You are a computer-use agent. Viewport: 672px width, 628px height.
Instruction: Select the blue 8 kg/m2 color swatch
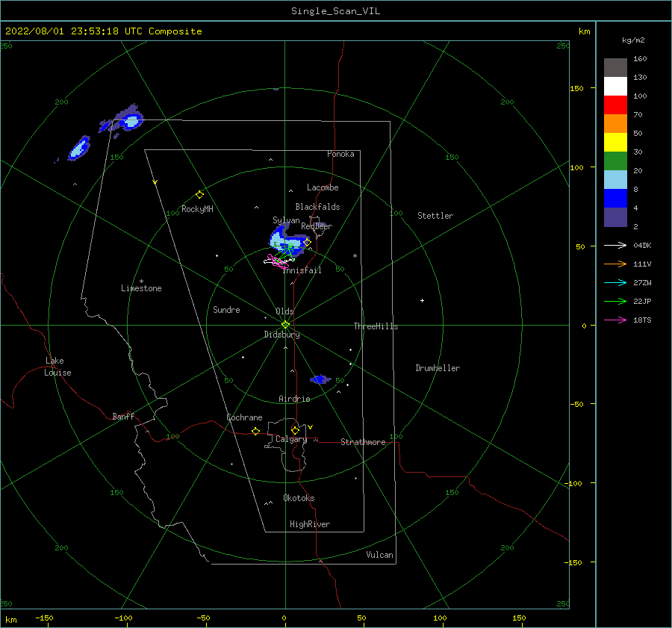[x=615, y=199]
